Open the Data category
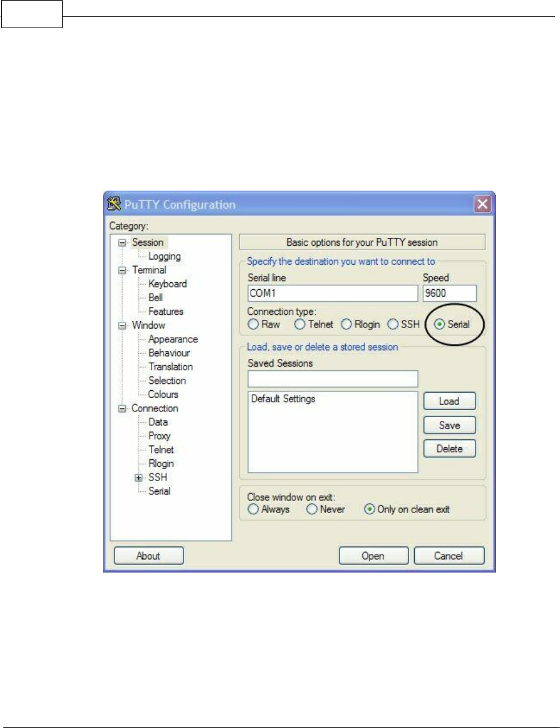 coord(158,422)
